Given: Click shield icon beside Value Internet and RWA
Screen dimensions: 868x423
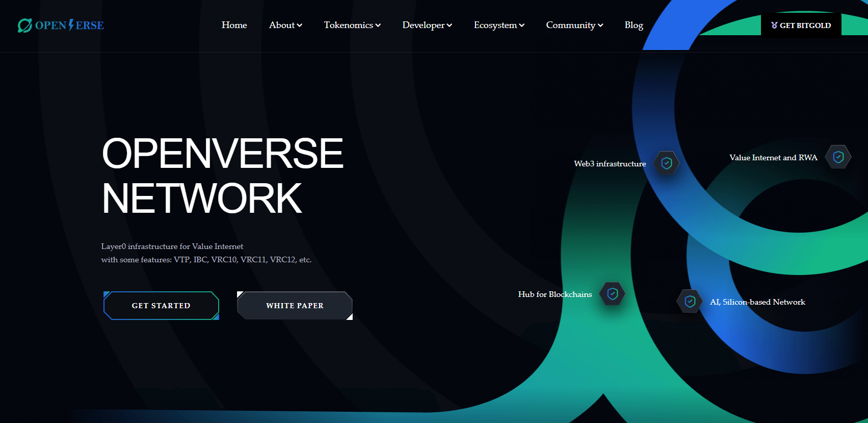Looking at the screenshot, I should 838,157.
